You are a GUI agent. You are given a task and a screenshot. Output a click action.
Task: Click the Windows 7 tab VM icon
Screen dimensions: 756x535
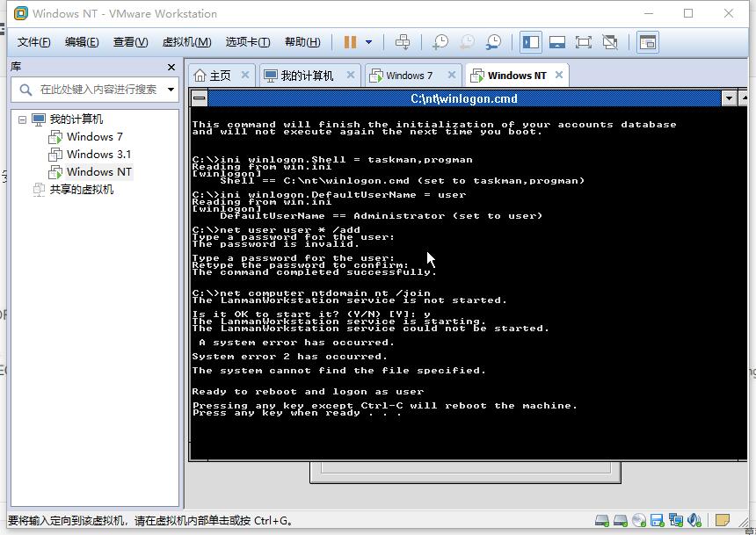click(376, 76)
